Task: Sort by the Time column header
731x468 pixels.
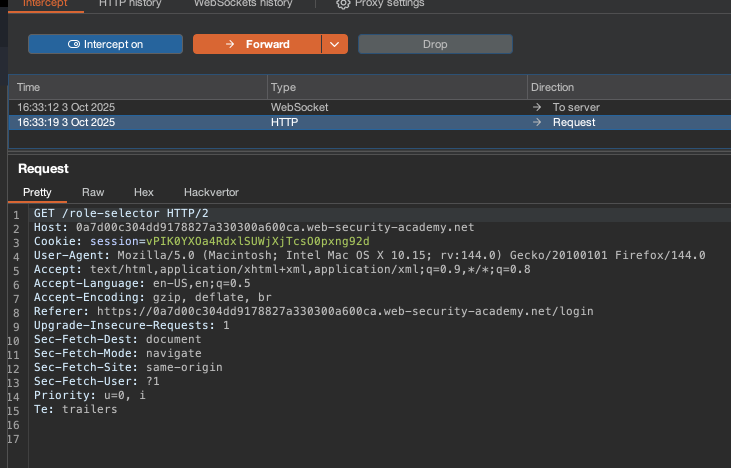Action: 137,88
